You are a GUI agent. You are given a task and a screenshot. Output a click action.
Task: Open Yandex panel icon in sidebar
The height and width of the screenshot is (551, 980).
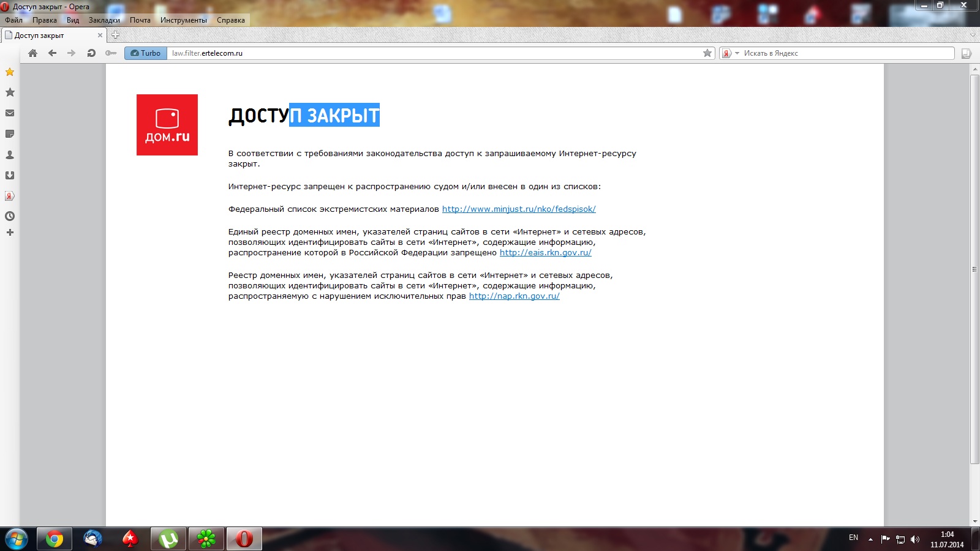pyautogui.click(x=10, y=196)
